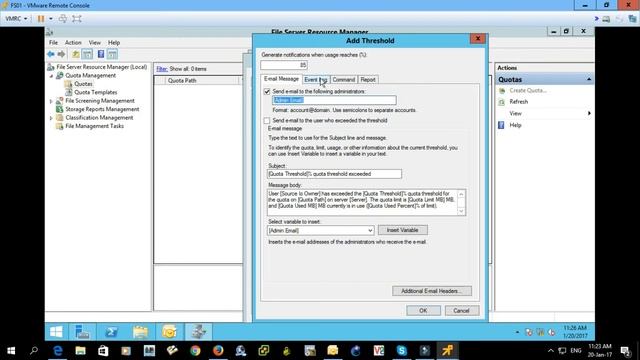Click the VMRC Send Ctrl+Alt+Del icon
This screenshot has width=640, height=360.
click(x=63, y=18)
